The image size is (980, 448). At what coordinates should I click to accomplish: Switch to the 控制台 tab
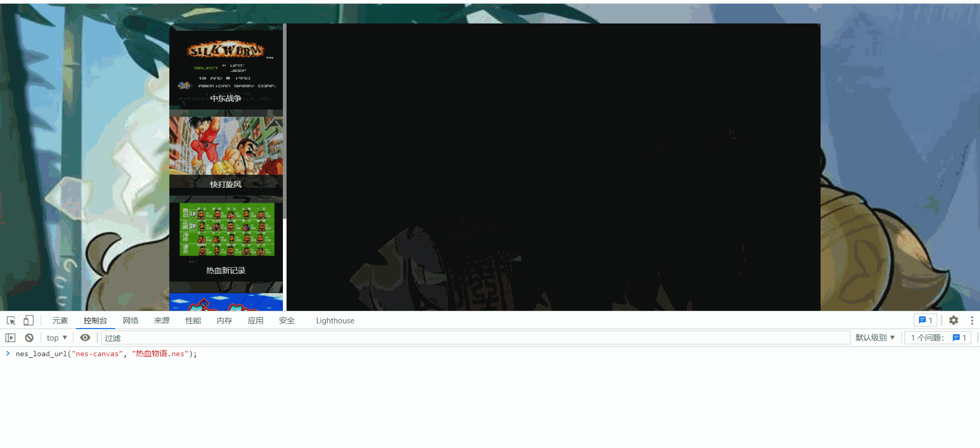(95, 320)
